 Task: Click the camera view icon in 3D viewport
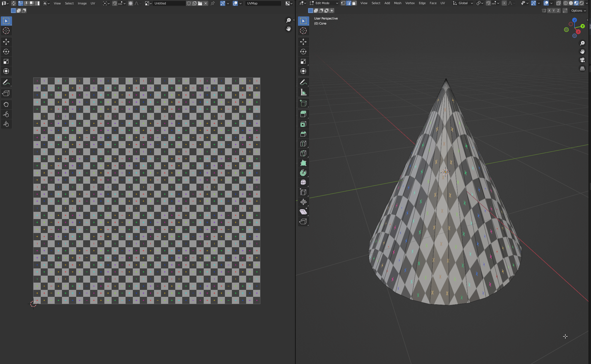(582, 60)
